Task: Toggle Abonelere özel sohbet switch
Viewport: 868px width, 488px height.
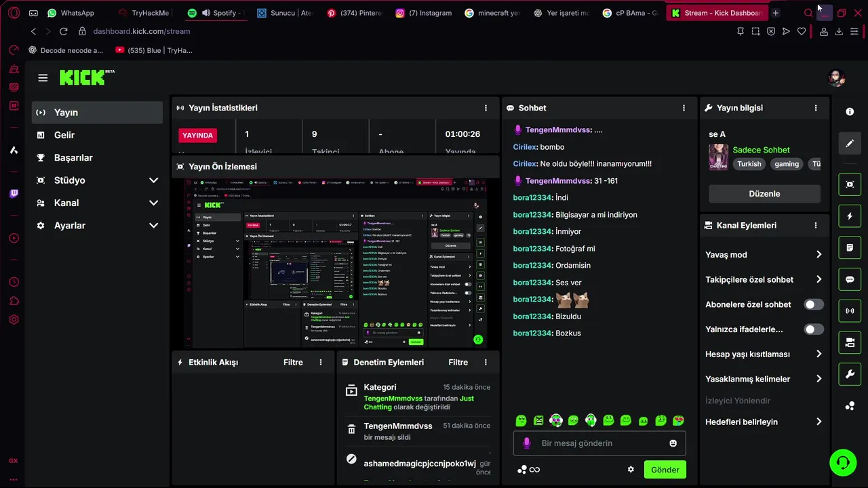Action: click(x=814, y=304)
